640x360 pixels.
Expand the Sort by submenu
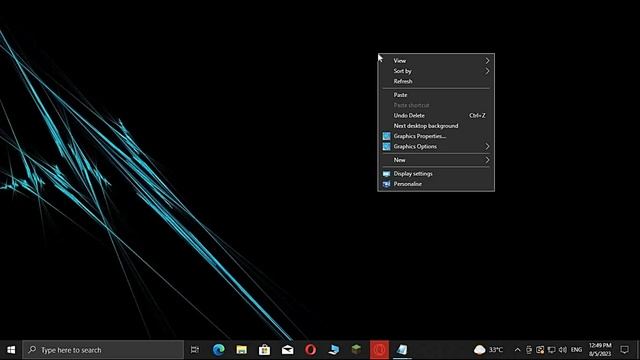(436, 71)
